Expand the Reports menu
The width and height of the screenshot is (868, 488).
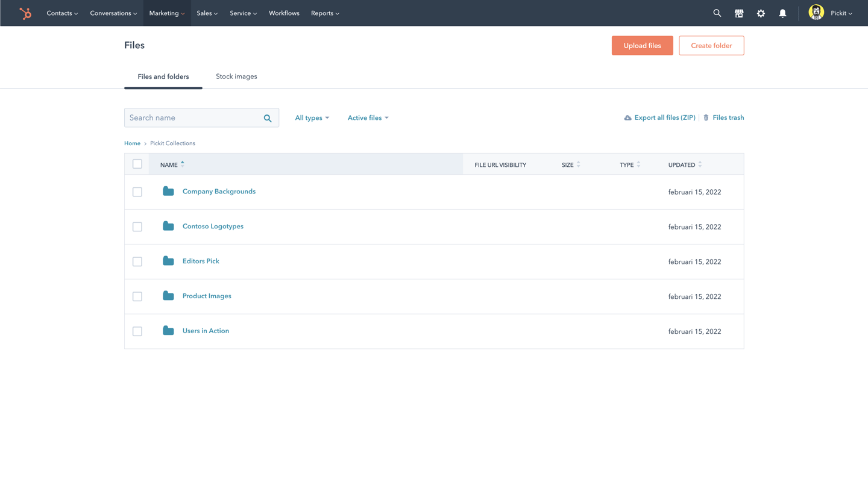click(325, 13)
